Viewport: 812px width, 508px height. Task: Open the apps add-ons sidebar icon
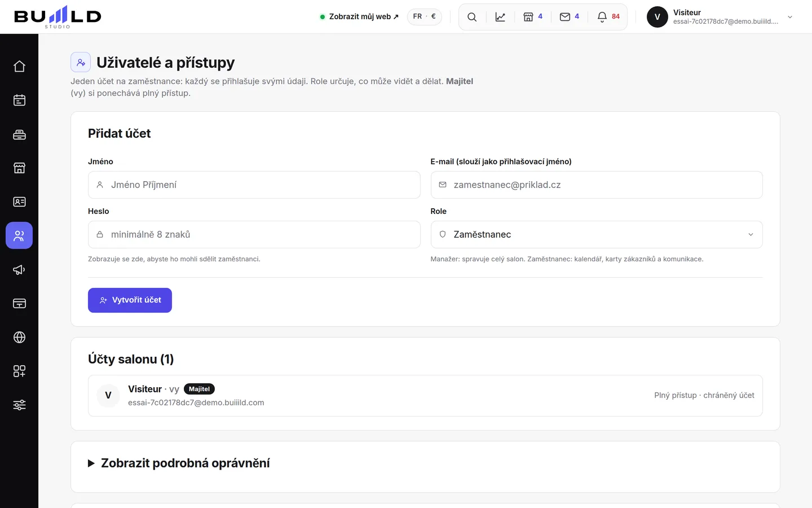[x=19, y=371]
